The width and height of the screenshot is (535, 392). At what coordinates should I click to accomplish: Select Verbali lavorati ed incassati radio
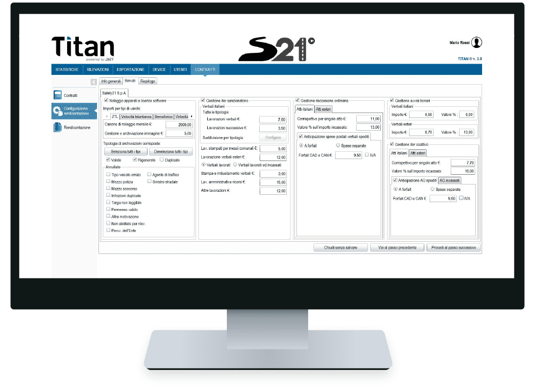pos(235,164)
